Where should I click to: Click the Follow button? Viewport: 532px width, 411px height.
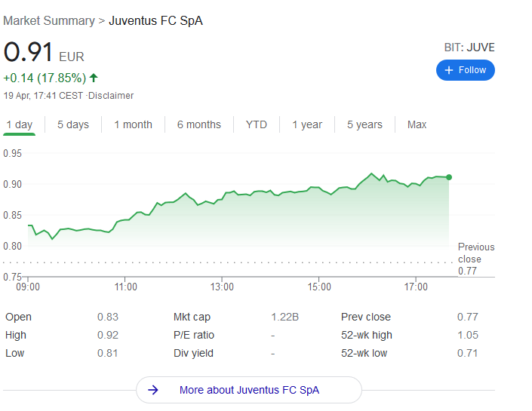click(x=465, y=70)
